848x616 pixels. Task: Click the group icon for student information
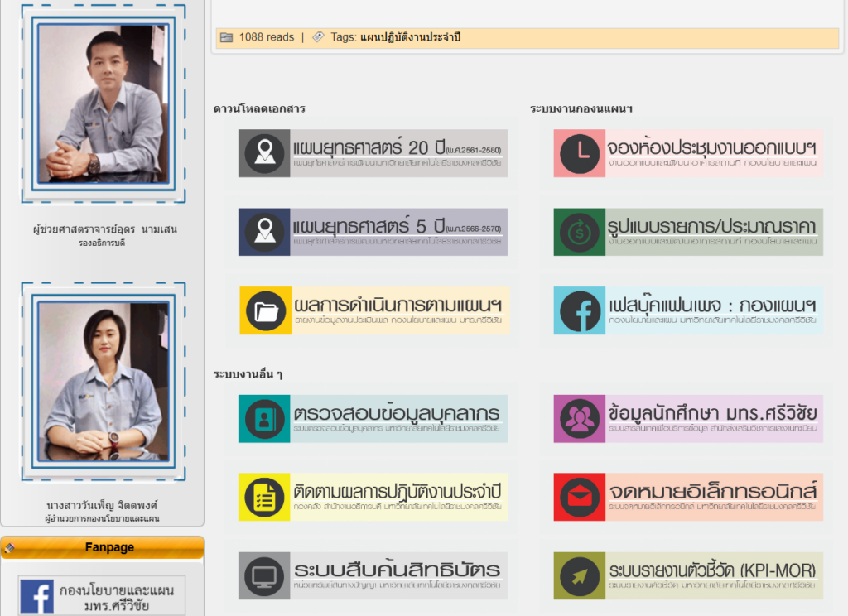581,418
